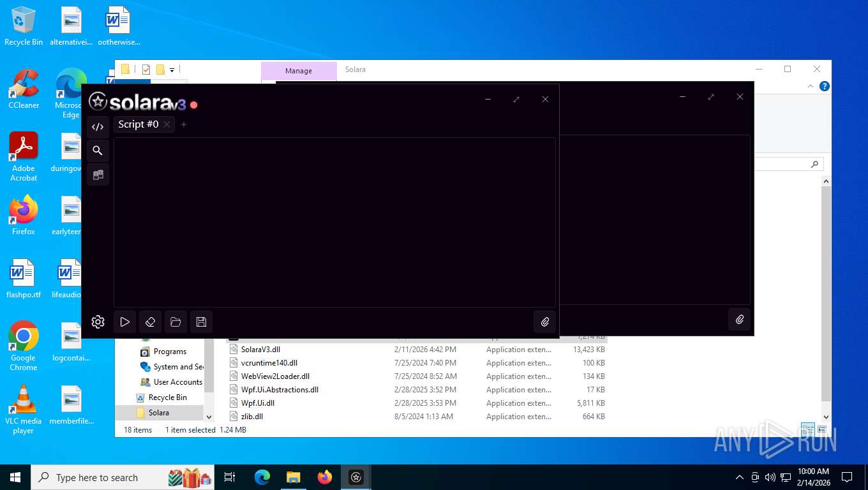Open the script editor code icon in Solara sidebar

(98, 127)
